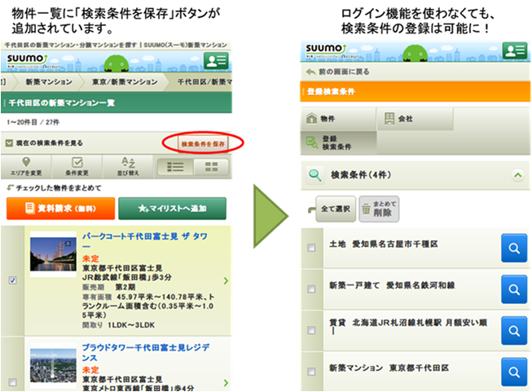Image resolution: width=532 pixels, height=392 pixels.
Task: Click the 検索条件を保存 button
Action: click(x=202, y=143)
